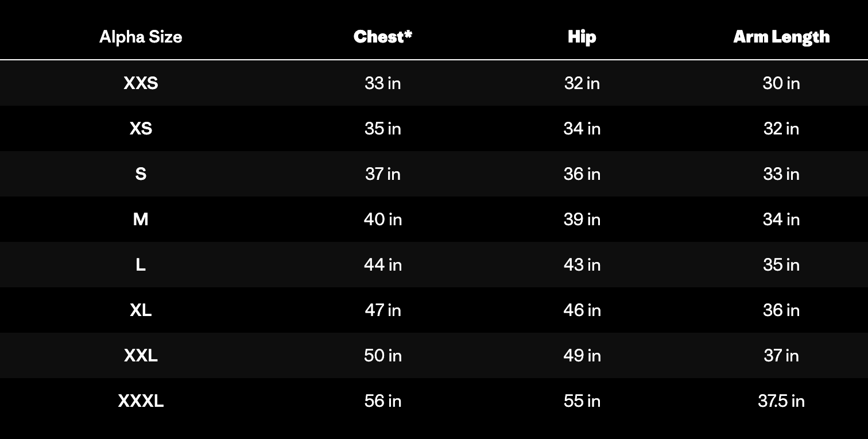868x439 pixels.
Task: Select the S size row label
Action: pos(141,174)
